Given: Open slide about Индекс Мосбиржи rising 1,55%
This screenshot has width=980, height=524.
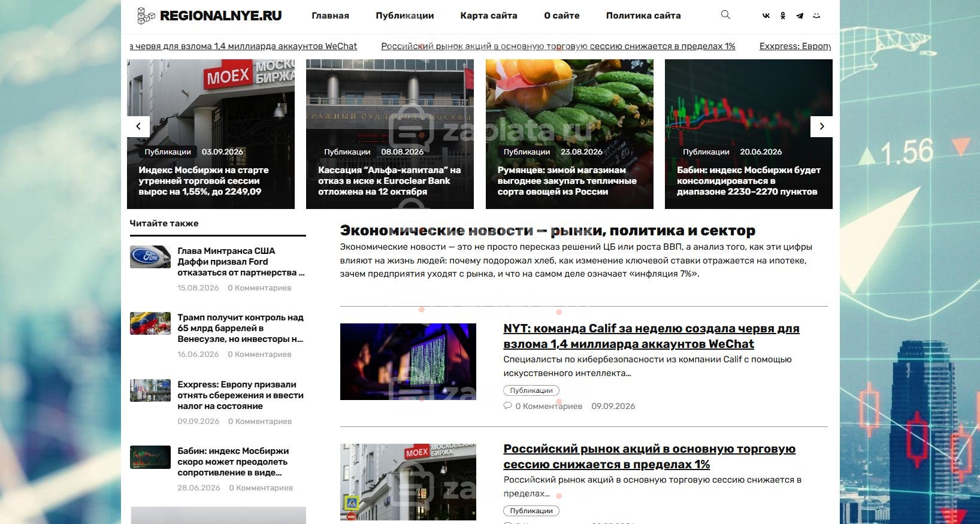Looking at the screenshot, I should (204, 181).
